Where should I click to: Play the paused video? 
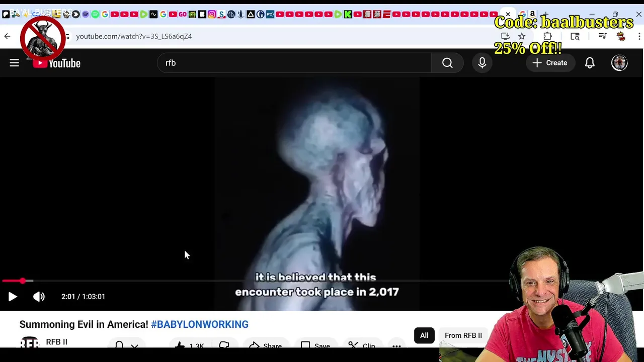tap(13, 297)
